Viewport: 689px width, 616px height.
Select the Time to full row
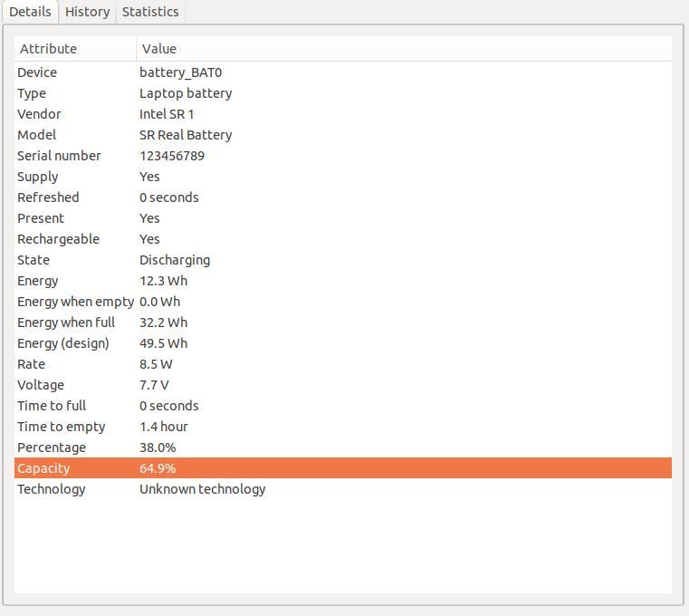point(343,406)
